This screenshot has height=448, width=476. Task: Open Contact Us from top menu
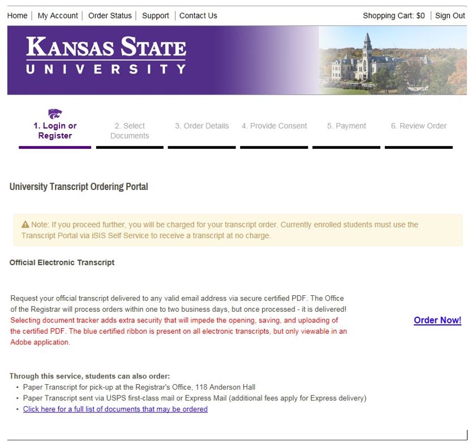[x=198, y=15]
